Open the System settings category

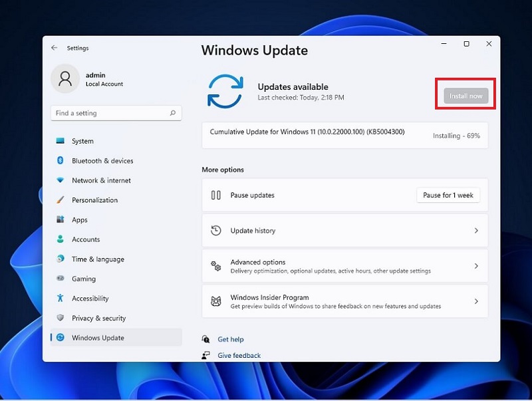tap(116, 141)
